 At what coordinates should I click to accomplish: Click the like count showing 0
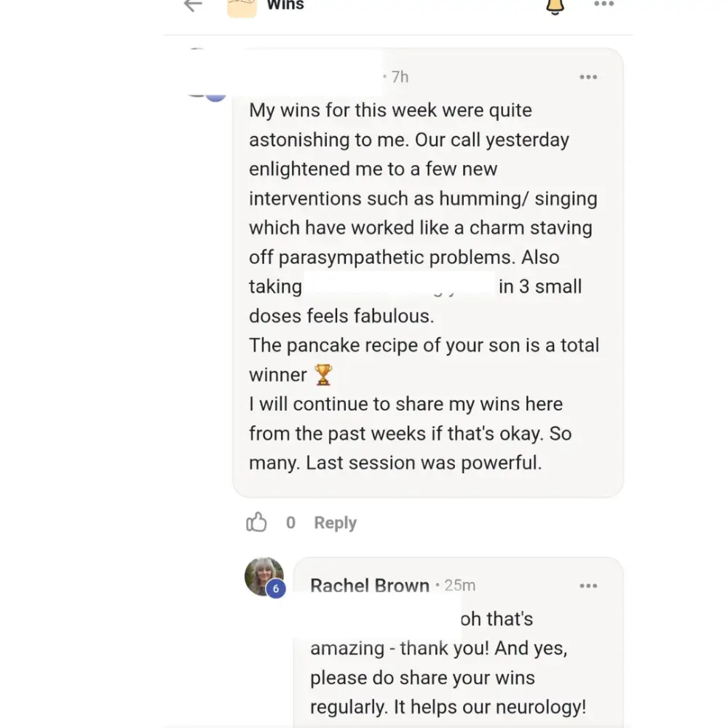click(x=290, y=523)
